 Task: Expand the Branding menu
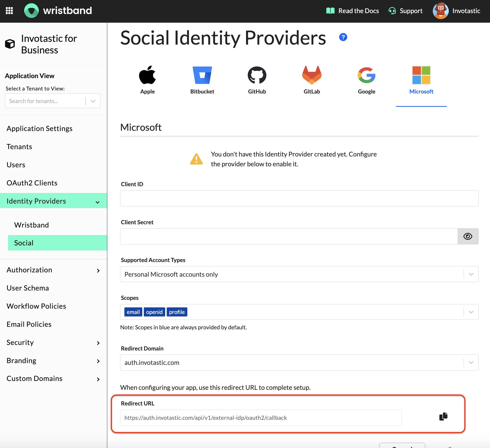[98, 361]
